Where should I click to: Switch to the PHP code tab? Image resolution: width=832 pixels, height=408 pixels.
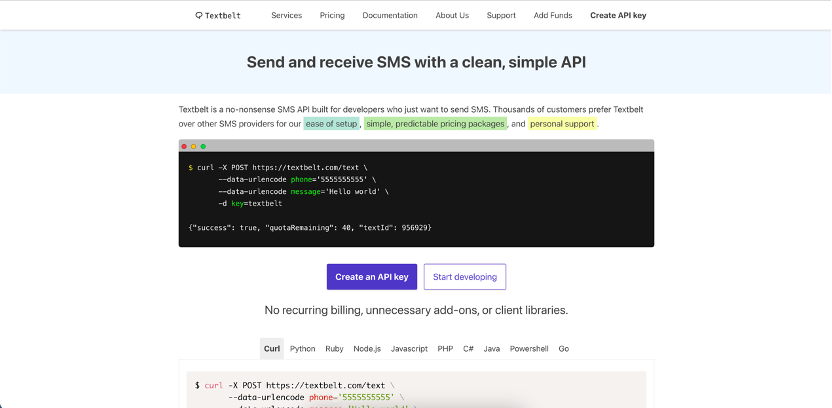coord(445,349)
